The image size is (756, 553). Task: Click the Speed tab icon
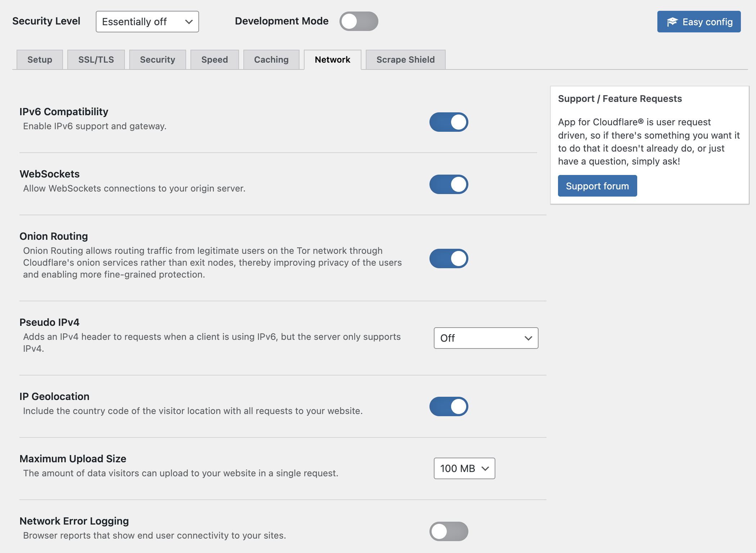coord(213,59)
